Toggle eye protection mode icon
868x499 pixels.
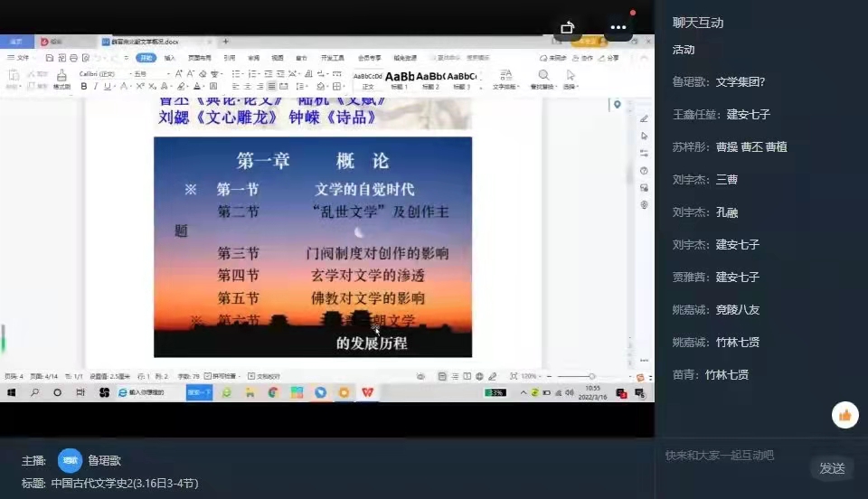[x=420, y=376]
